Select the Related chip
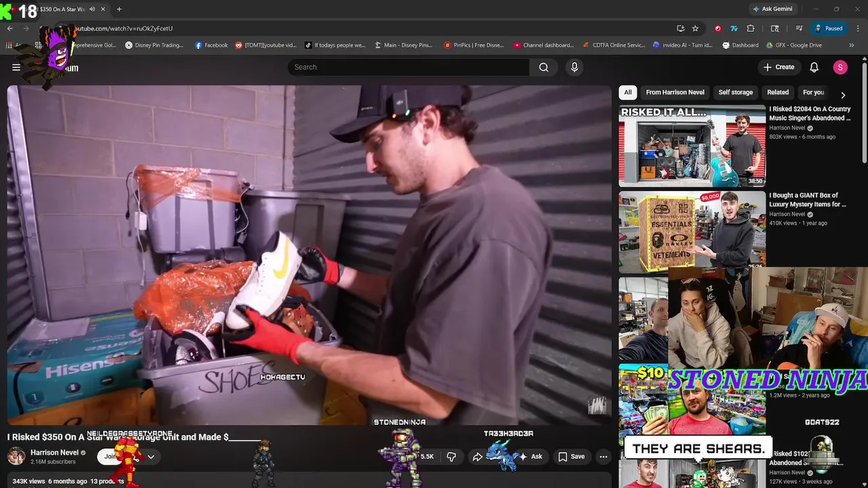Viewport: 868px width, 488px height. 778,92
